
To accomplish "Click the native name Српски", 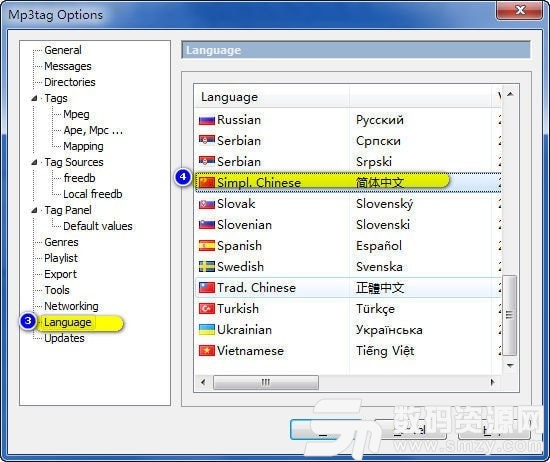I will (x=378, y=141).
